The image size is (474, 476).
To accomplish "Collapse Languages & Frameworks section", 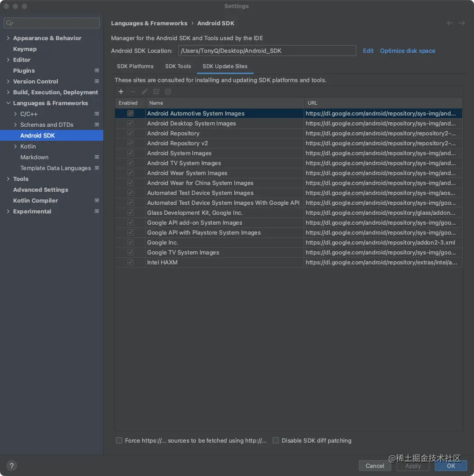I will tap(8, 103).
